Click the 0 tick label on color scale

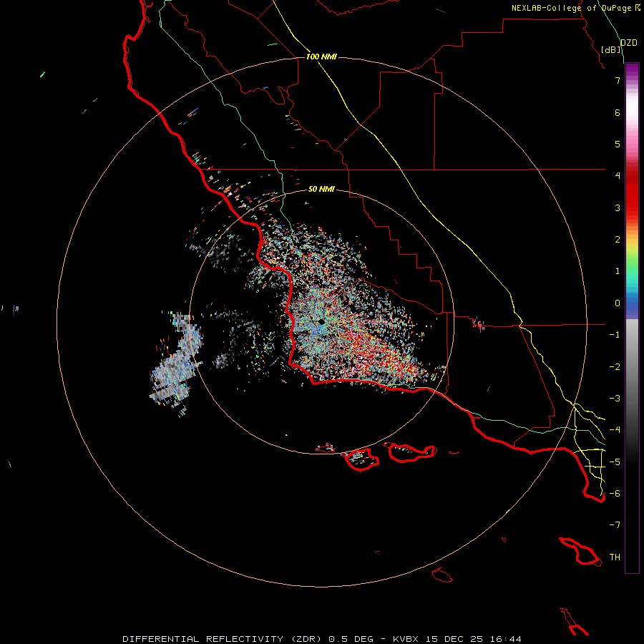618,303
